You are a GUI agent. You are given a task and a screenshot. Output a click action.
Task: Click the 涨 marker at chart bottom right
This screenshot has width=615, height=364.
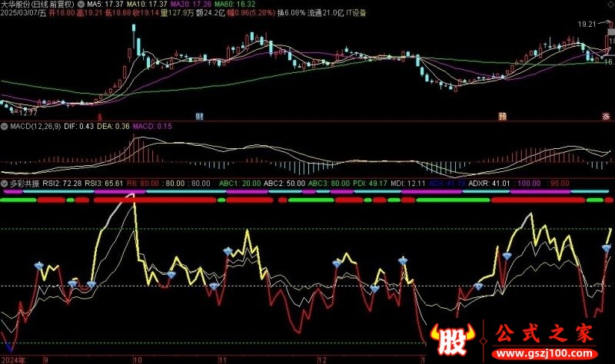[607, 117]
